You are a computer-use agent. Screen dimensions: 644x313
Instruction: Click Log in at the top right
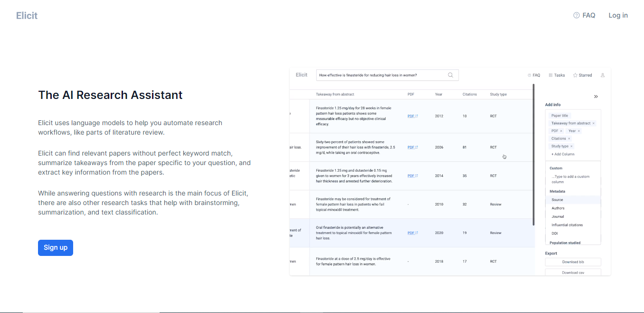(x=618, y=15)
